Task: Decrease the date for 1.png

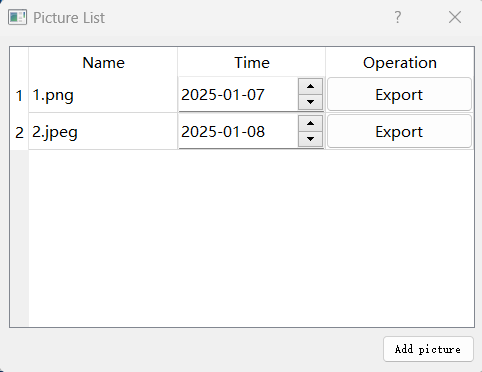Action: [x=310, y=102]
